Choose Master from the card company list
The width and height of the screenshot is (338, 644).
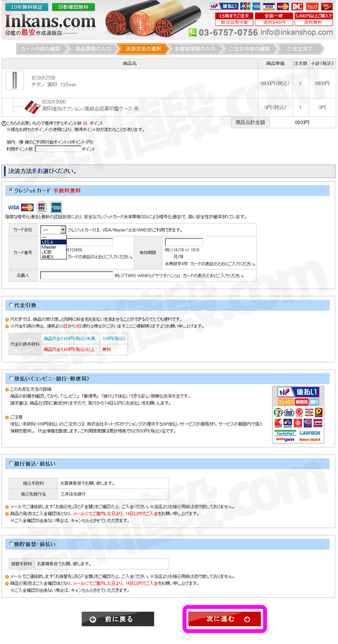coord(49,247)
